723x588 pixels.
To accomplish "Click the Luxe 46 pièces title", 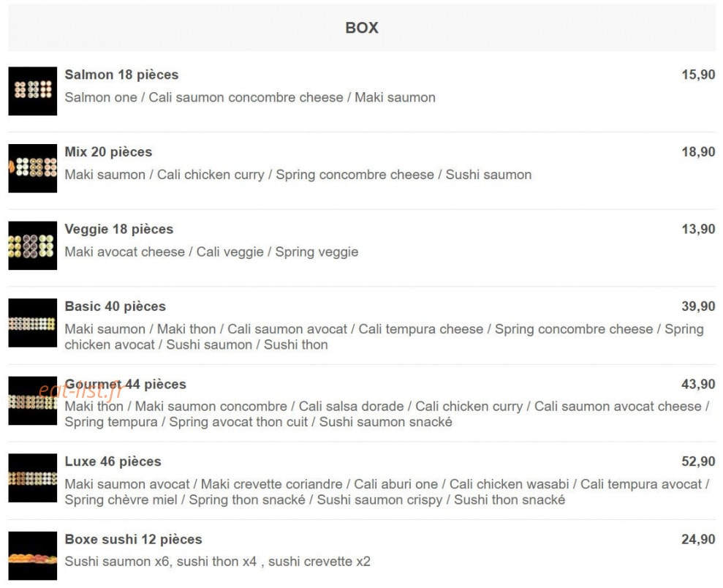I will [113, 461].
